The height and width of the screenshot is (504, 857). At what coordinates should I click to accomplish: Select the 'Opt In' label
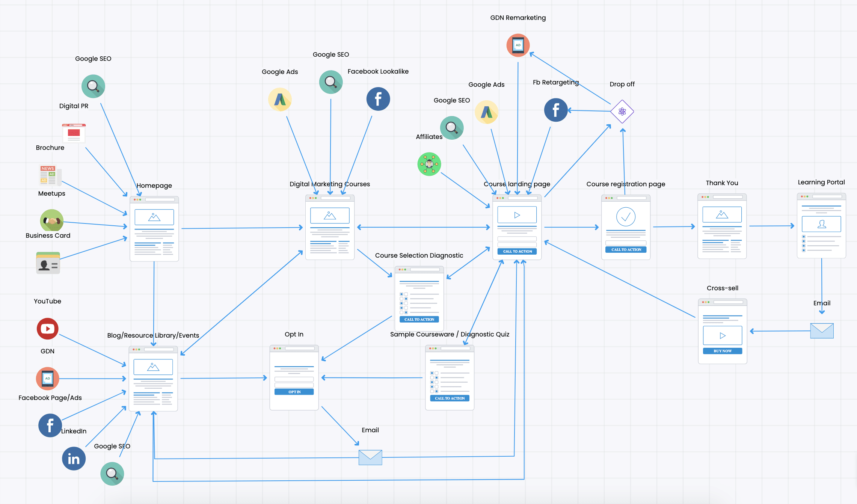tap(294, 334)
